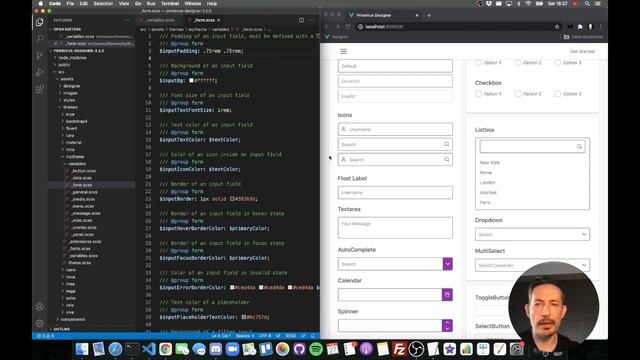Click the Get Started link
640x360 pixels.
click(x=582, y=51)
